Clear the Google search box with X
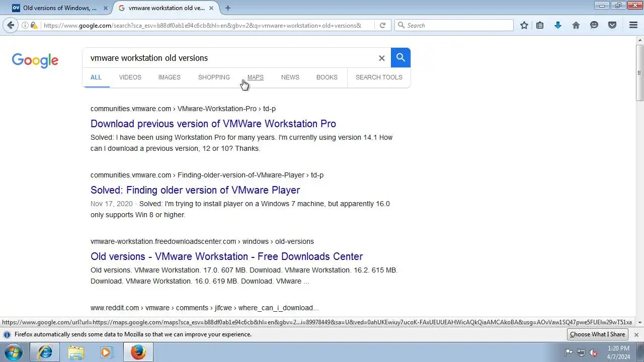Viewport: 644px width, 362px height. pos(382,58)
